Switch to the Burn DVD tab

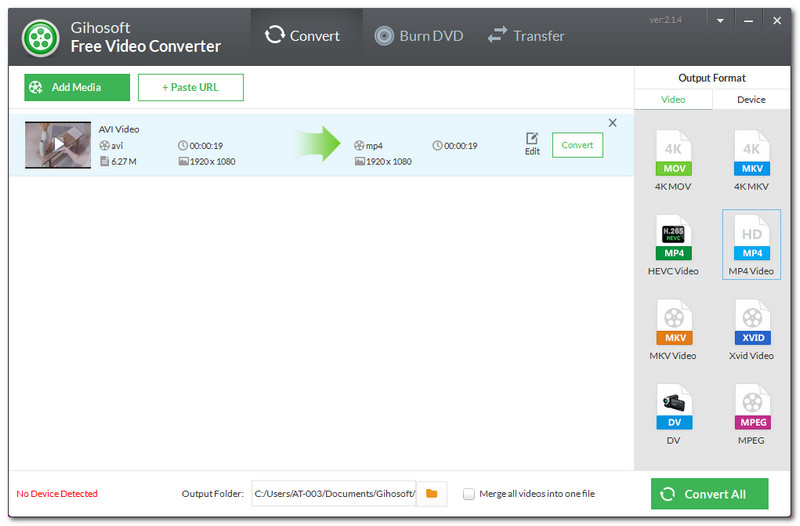click(419, 36)
